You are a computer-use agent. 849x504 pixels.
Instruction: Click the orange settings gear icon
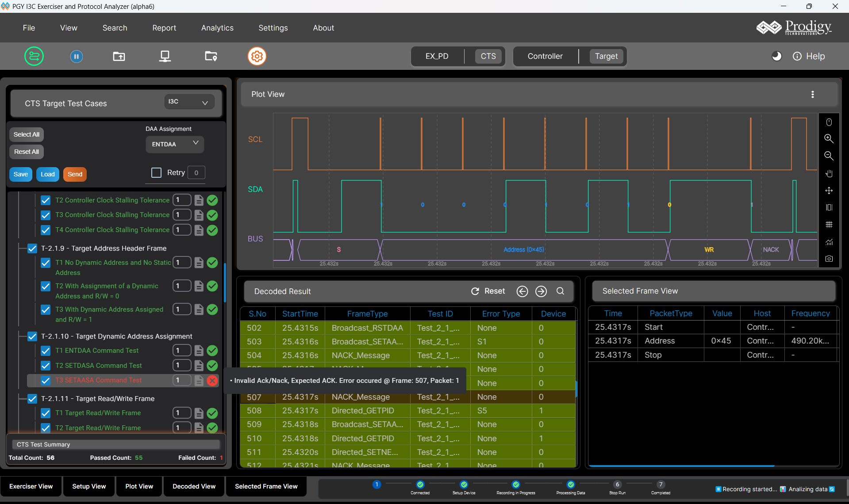click(257, 56)
